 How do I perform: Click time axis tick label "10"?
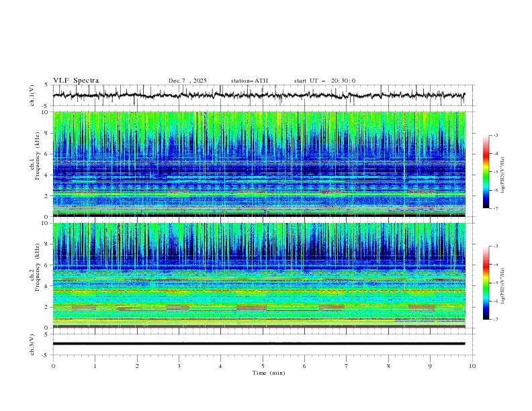pyautogui.click(x=472, y=366)
